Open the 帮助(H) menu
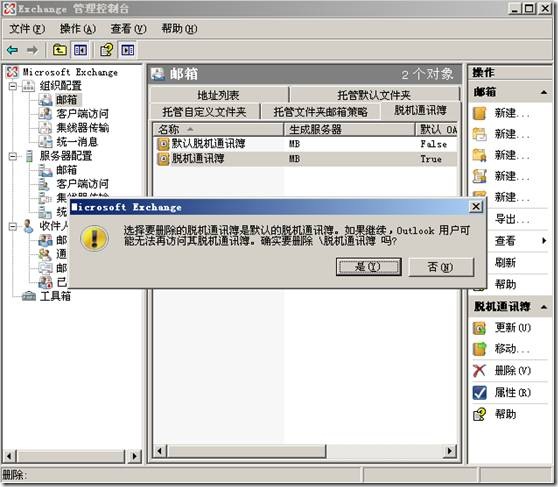The width and height of the screenshot is (558, 487). coord(179,29)
